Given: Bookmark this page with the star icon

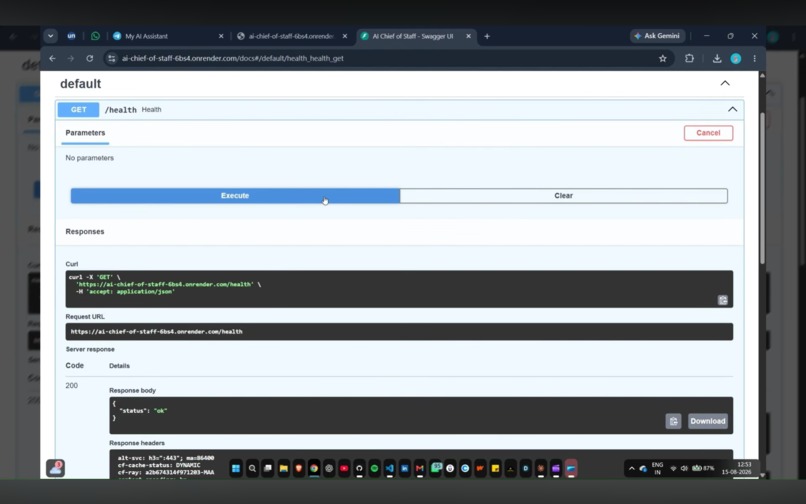Looking at the screenshot, I should coord(663,59).
